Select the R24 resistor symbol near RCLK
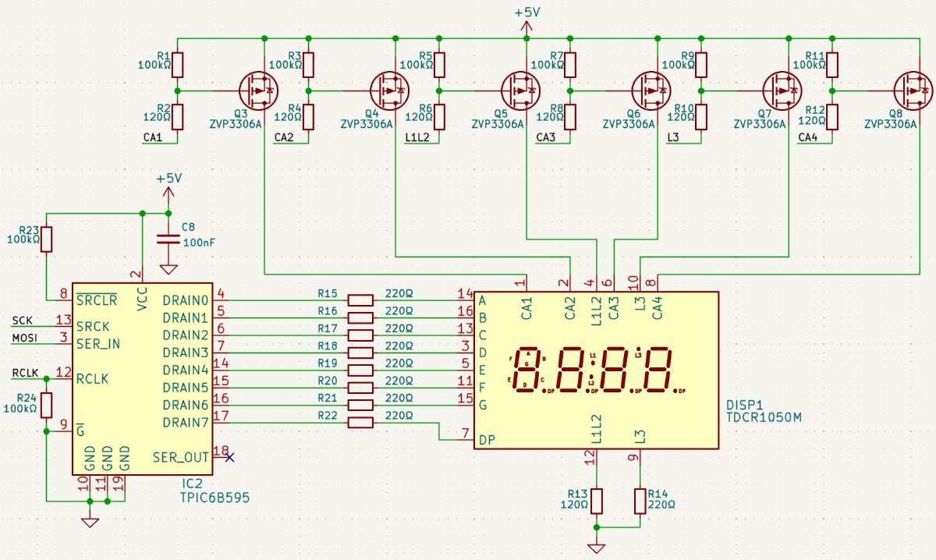 click(47, 405)
